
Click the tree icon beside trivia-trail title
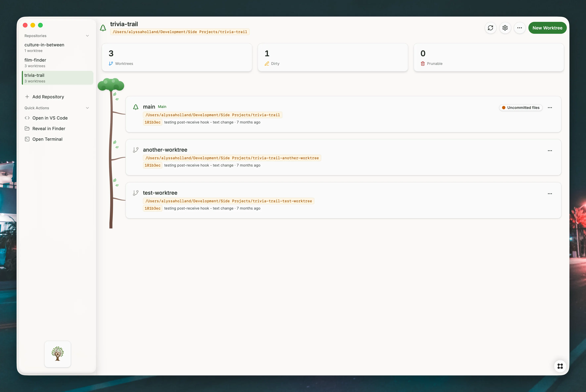[x=103, y=28]
